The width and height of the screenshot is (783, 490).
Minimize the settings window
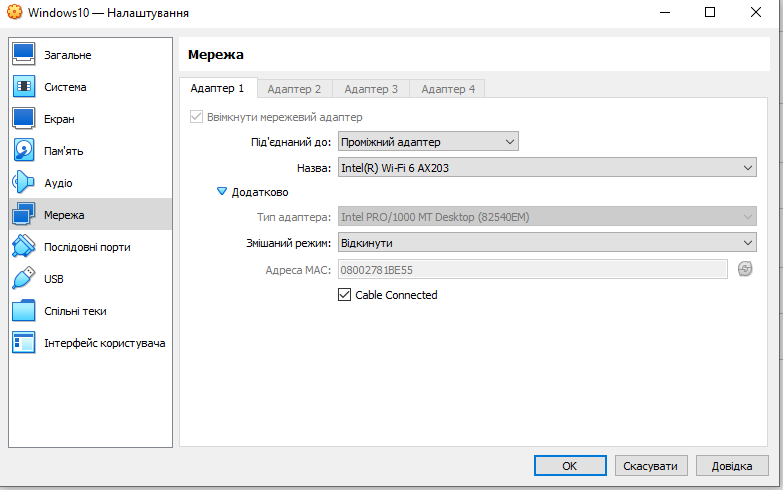tap(665, 12)
